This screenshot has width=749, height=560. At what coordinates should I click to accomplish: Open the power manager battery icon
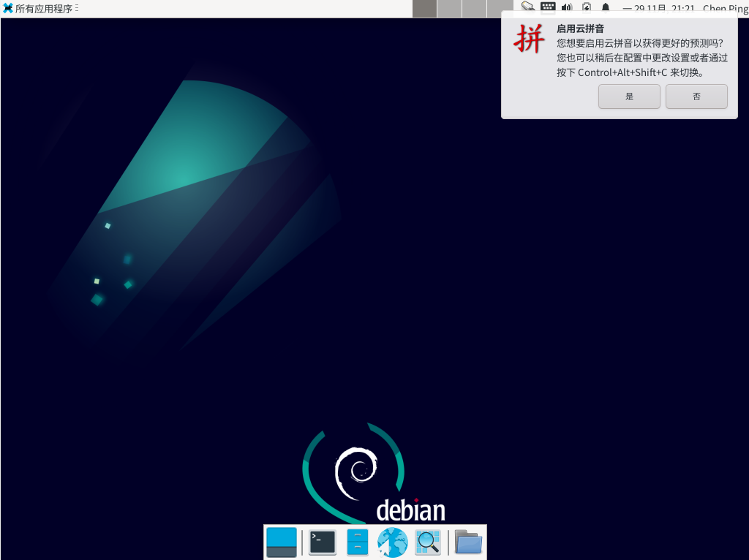[587, 7]
